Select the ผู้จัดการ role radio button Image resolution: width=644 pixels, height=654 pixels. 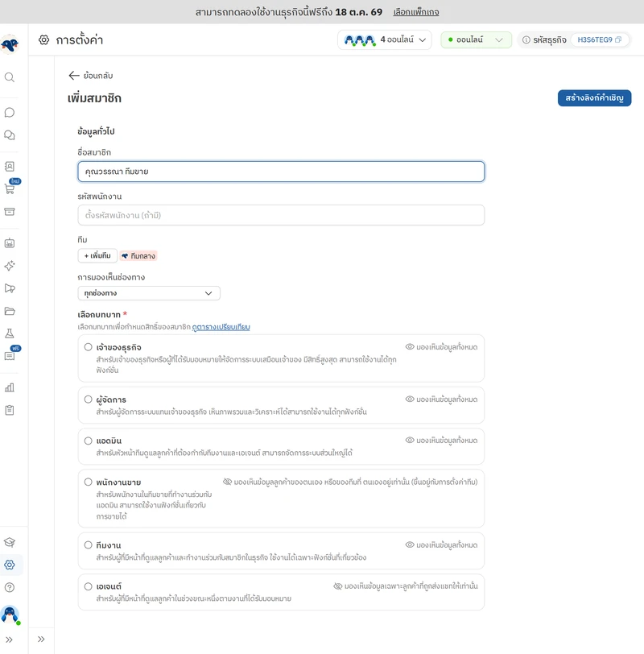[x=88, y=399]
